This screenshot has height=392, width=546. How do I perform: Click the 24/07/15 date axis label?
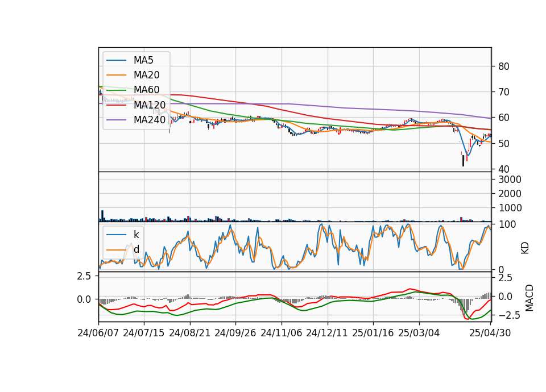click(143, 333)
